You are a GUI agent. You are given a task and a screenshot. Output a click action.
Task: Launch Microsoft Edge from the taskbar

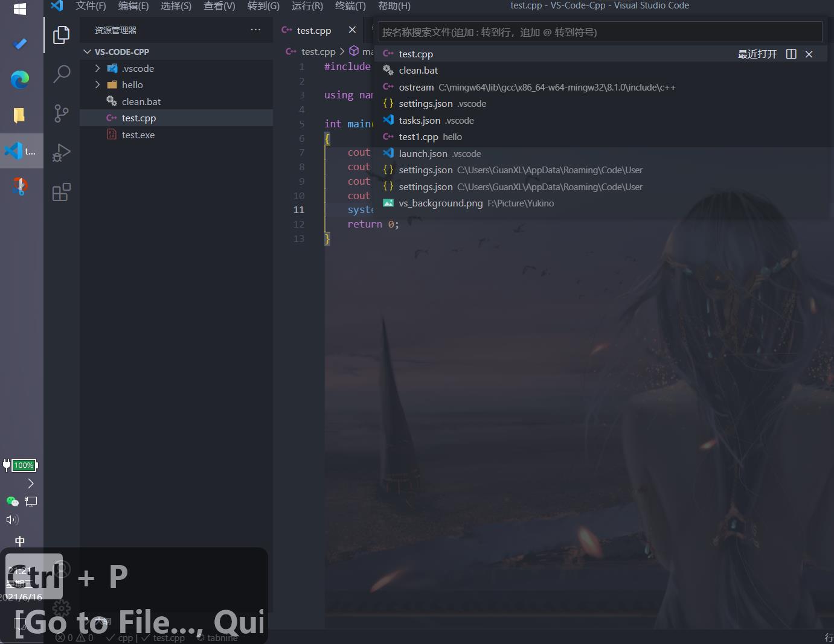pos(20,79)
